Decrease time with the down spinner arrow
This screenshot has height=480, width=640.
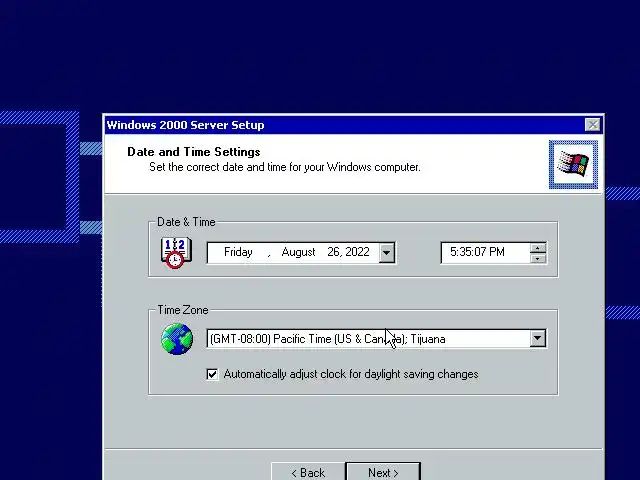[538, 258]
